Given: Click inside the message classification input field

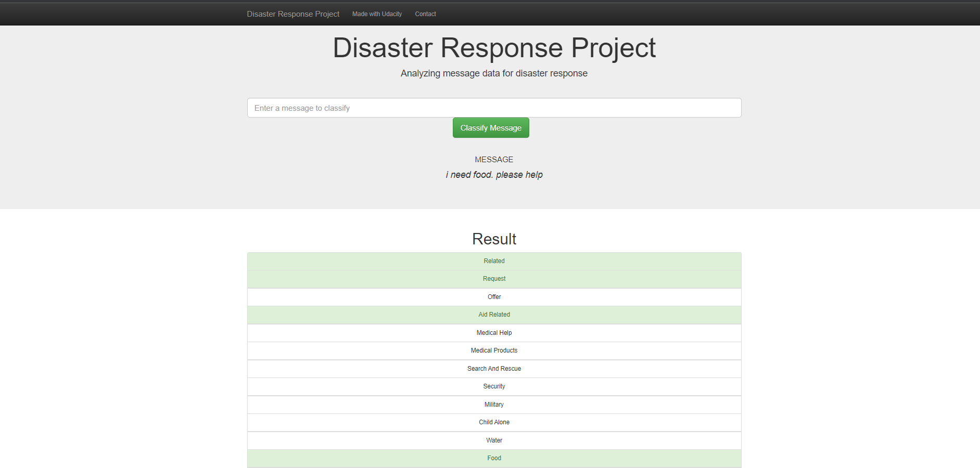Looking at the screenshot, I should pos(493,108).
